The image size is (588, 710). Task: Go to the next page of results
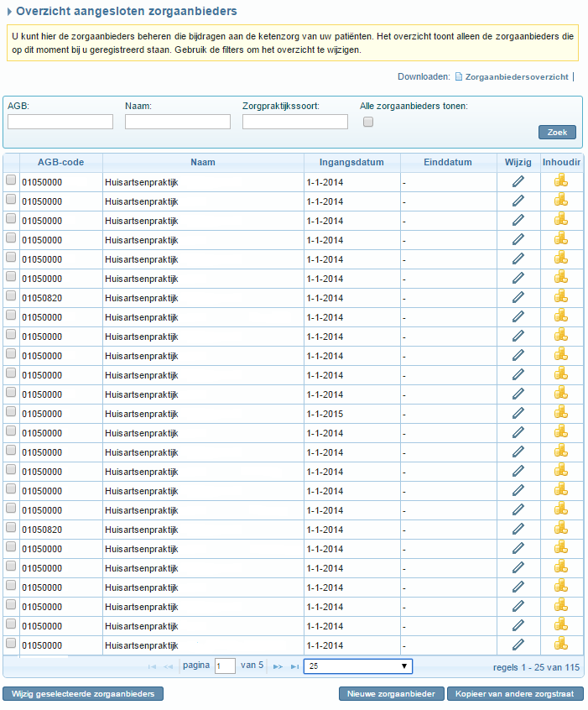click(278, 666)
